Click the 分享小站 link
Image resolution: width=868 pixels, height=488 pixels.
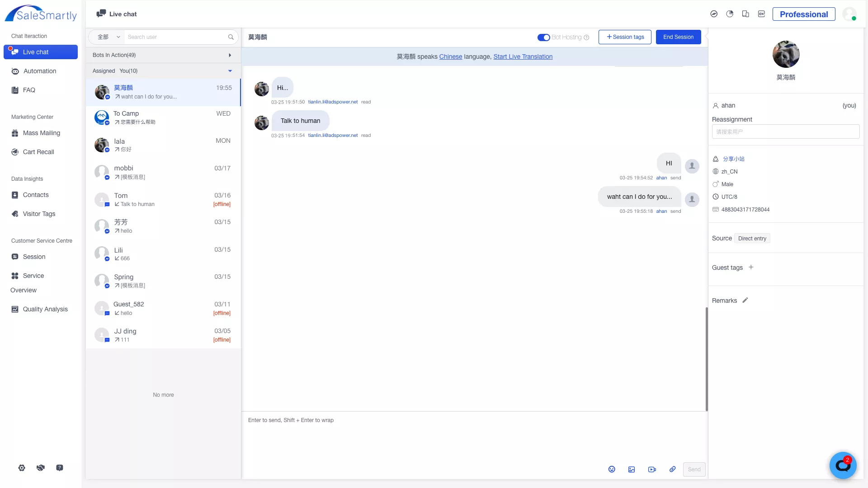pyautogui.click(x=733, y=159)
